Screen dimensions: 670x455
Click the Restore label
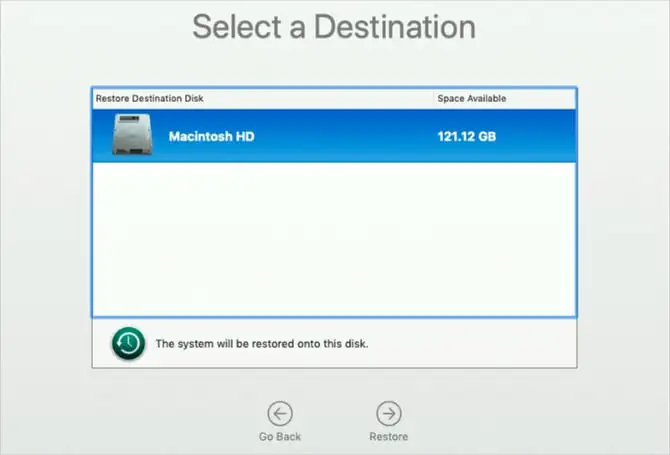click(389, 437)
